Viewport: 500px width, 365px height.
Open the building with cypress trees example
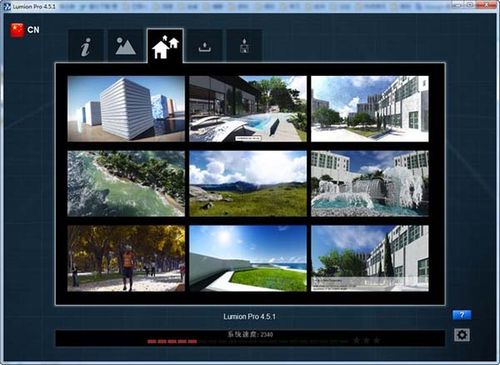point(370,258)
